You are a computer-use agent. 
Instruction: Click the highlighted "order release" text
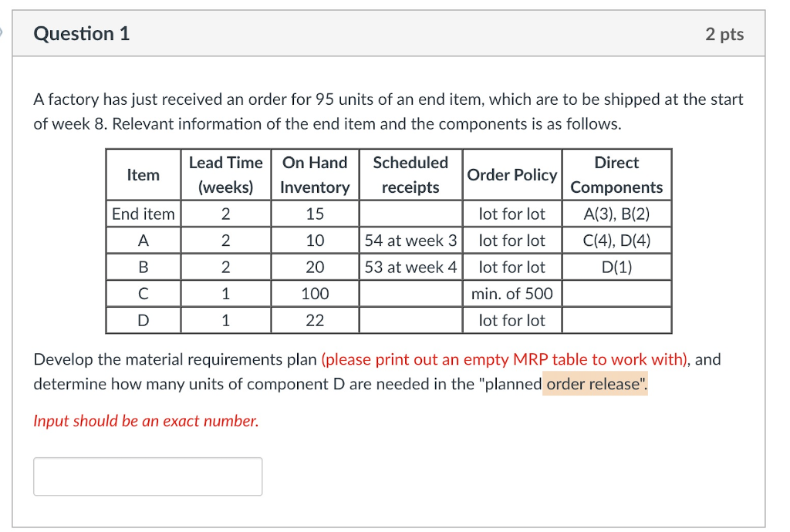point(596,385)
